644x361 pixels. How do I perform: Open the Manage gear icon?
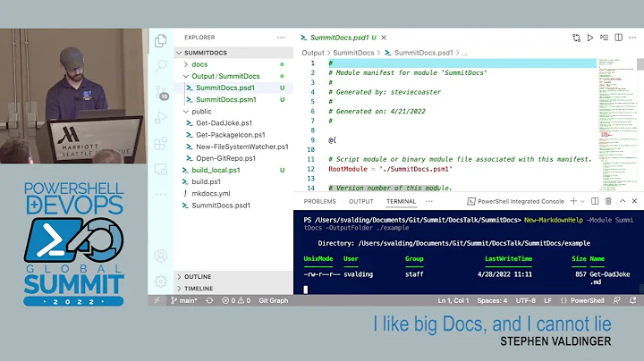point(161,281)
